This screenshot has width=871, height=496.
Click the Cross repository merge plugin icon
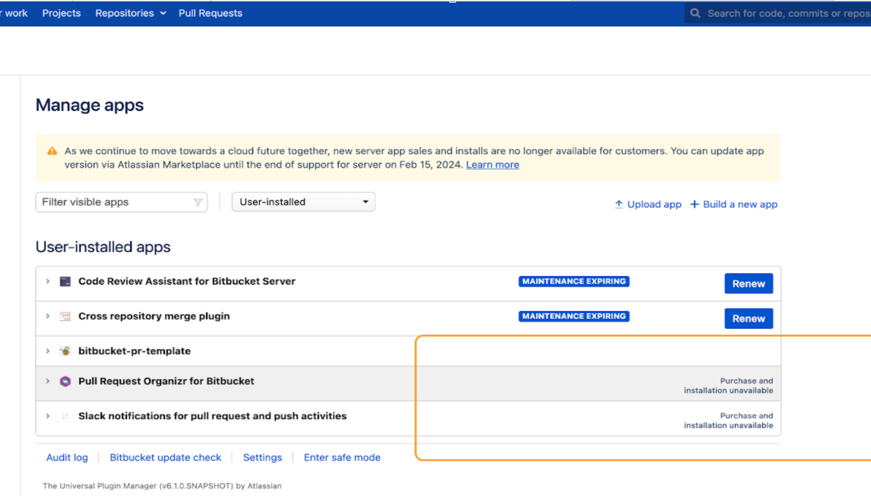pos(65,317)
